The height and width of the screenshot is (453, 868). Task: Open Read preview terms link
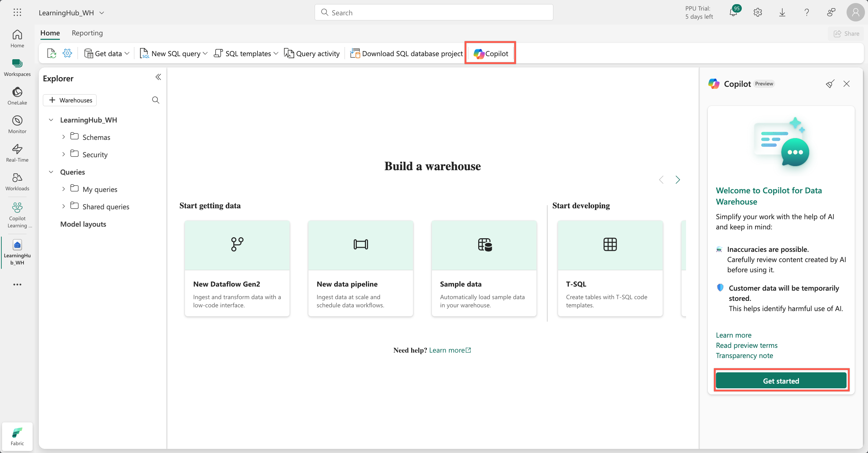747,345
